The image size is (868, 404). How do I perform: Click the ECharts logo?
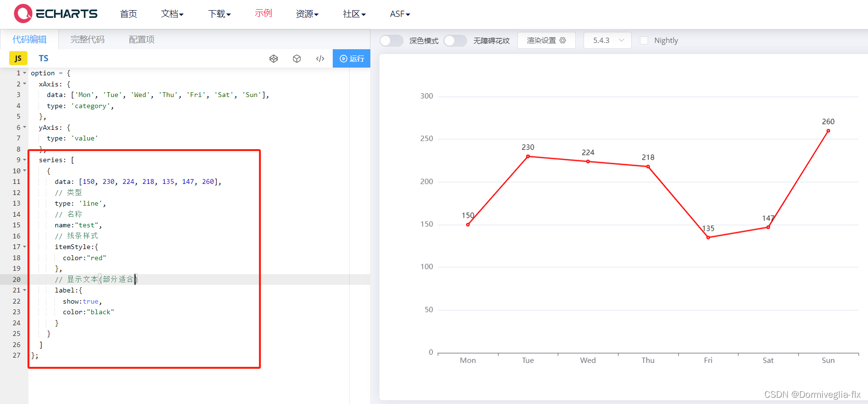pyautogui.click(x=56, y=14)
